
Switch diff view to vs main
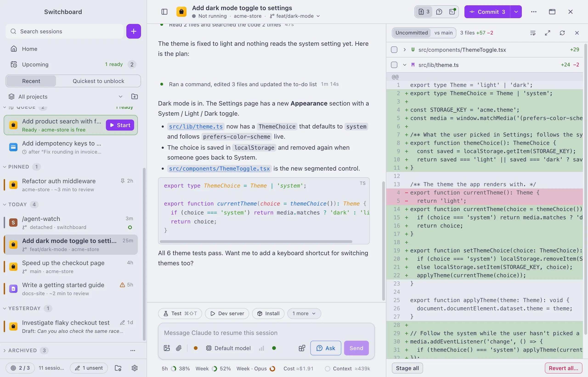443,33
